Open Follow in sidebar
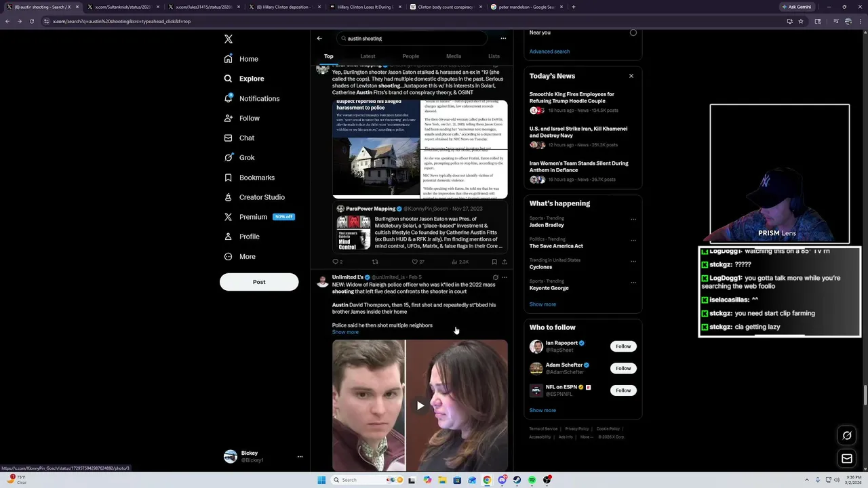The image size is (868, 488). click(x=242, y=118)
